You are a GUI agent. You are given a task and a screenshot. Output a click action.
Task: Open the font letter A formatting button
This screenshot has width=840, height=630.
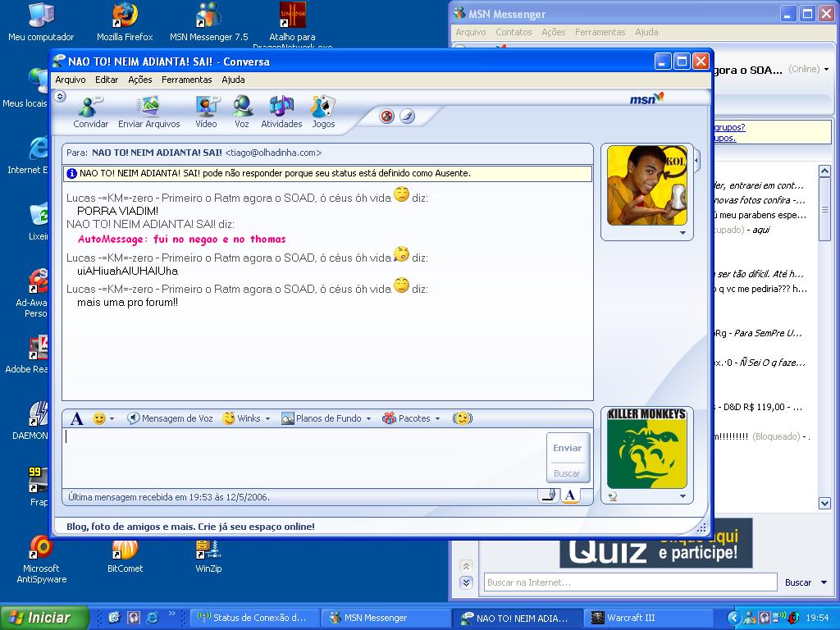(76, 418)
